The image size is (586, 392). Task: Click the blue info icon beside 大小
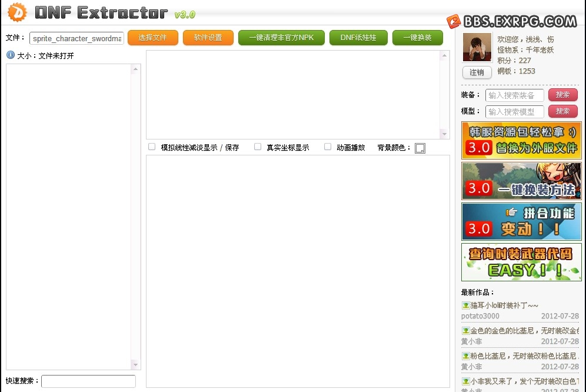tap(11, 55)
